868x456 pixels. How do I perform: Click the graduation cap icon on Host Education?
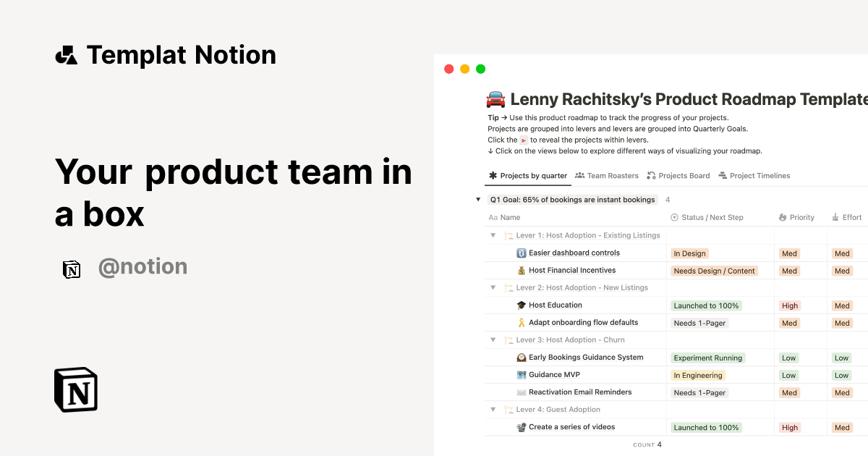pyautogui.click(x=520, y=305)
